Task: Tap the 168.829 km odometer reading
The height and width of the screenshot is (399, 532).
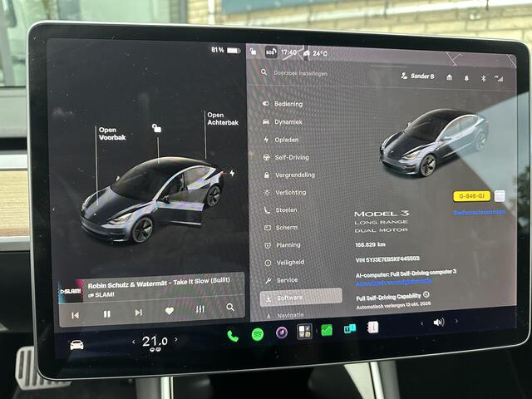Action: point(370,244)
